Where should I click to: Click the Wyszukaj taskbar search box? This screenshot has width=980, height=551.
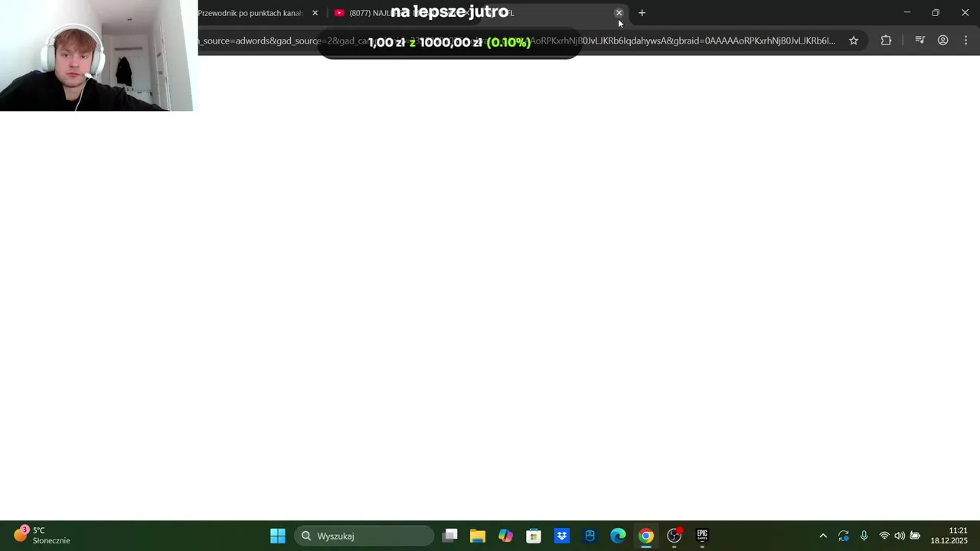click(x=364, y=536)
